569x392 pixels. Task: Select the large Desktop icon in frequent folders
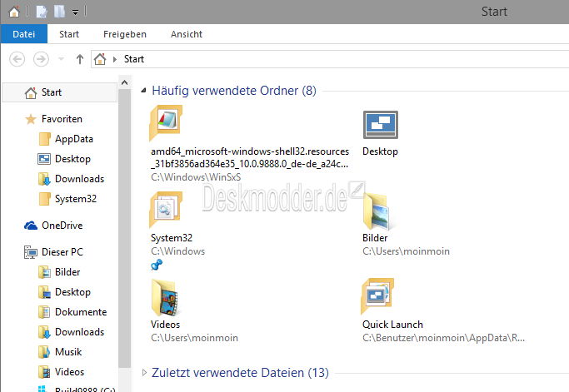[x=380, y=125]
